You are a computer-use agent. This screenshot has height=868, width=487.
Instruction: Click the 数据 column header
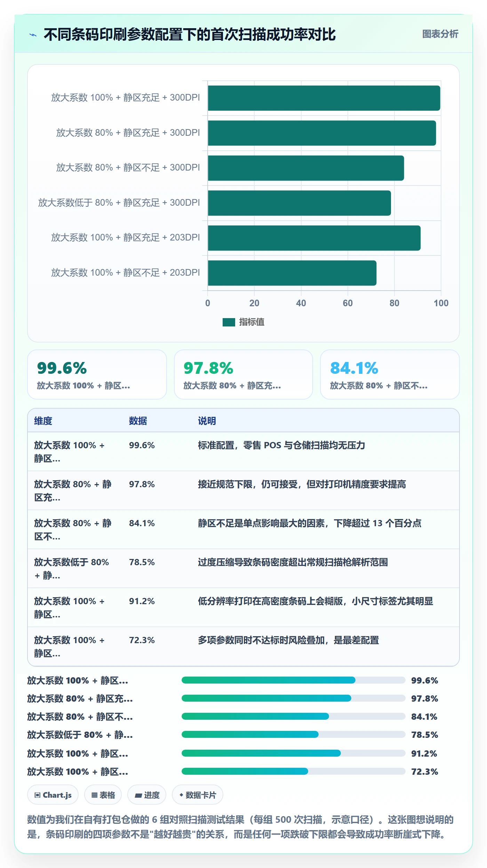click(138, 421)
